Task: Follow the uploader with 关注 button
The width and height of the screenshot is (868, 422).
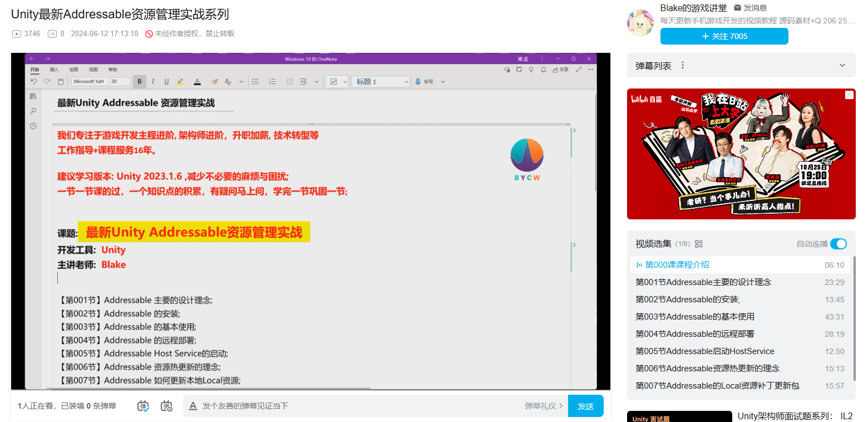Action: pyautogui.click(x=724, y=36)
